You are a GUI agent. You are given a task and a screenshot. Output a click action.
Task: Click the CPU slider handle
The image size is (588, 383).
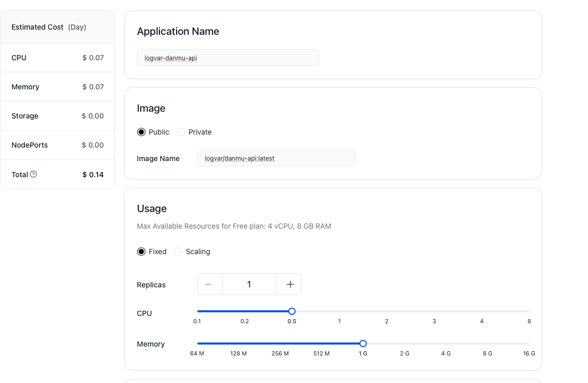point(292,311)
